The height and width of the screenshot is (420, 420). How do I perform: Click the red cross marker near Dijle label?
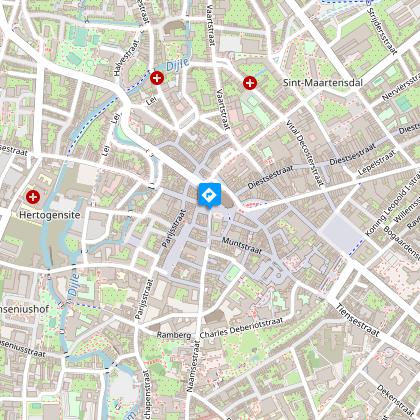[x=157, y=78]
